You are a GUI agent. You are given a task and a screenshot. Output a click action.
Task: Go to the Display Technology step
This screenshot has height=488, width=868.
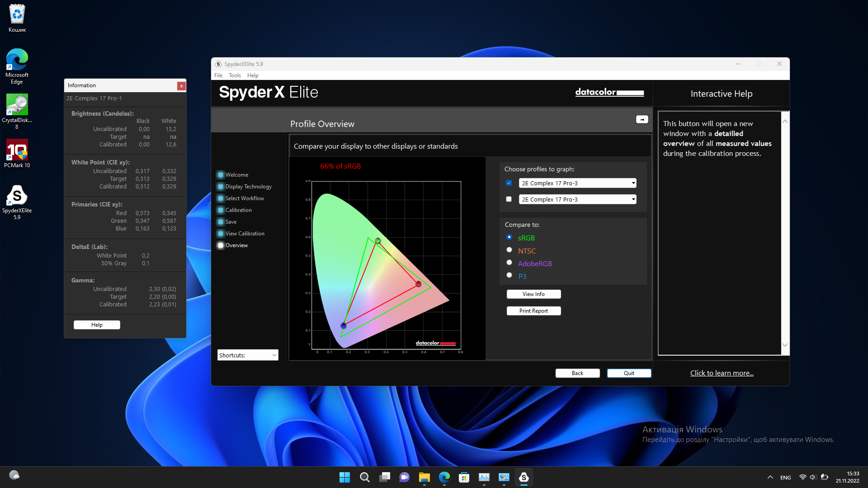pyautogui.click(x=248, y=187)
